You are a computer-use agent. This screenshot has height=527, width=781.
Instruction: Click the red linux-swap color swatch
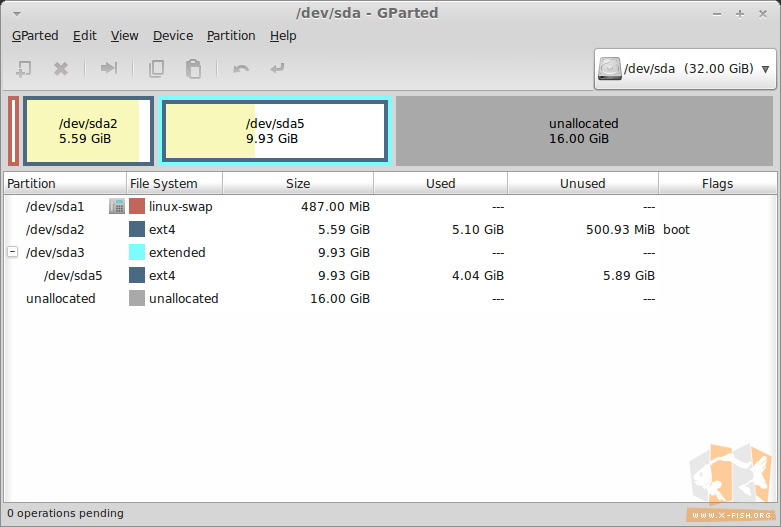[x=137, y=206]
